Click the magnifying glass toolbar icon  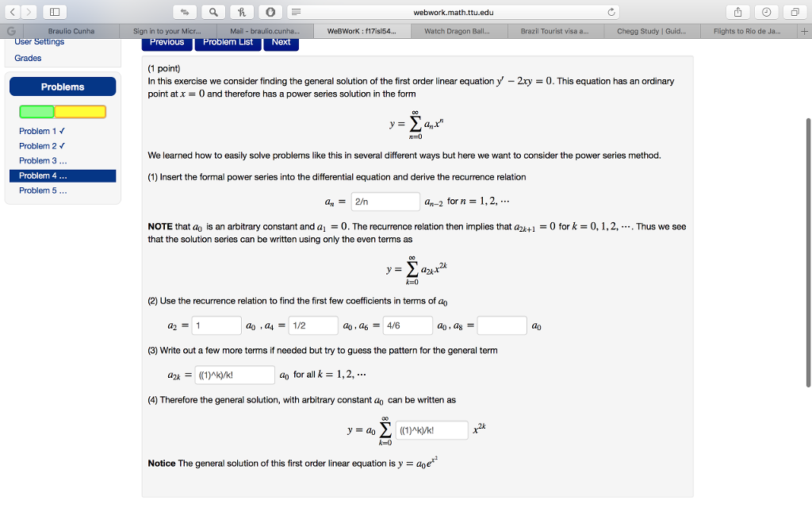click(x=213, y=12)
